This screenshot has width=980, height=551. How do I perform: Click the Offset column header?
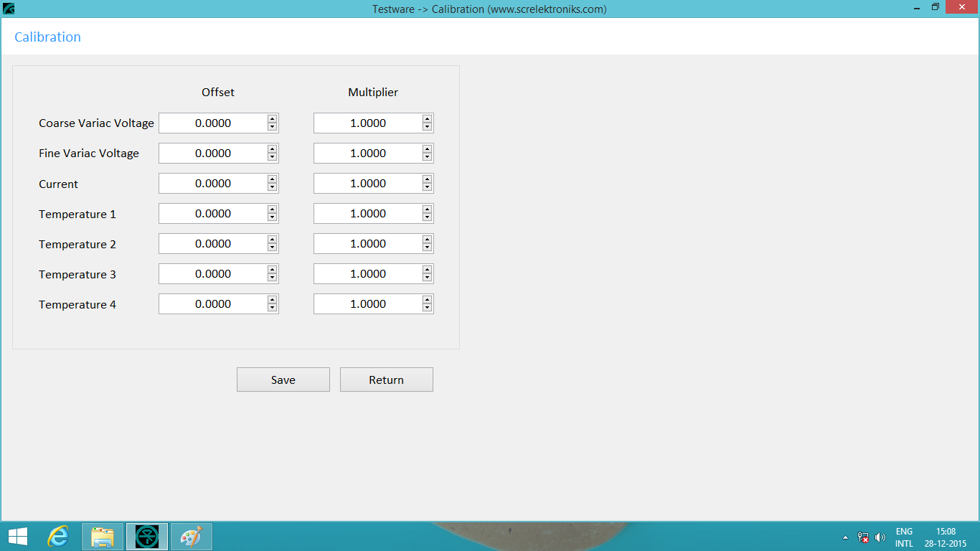pos(218,92)
